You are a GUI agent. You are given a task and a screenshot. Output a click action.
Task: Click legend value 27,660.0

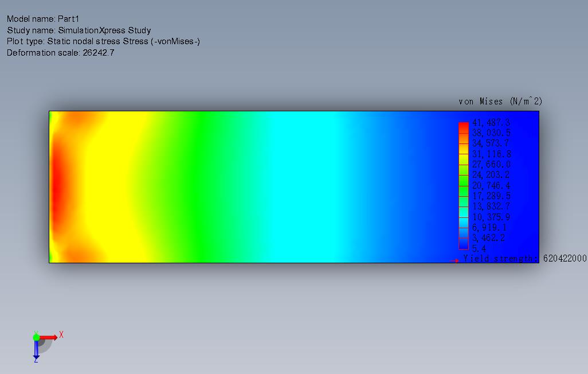491,165
